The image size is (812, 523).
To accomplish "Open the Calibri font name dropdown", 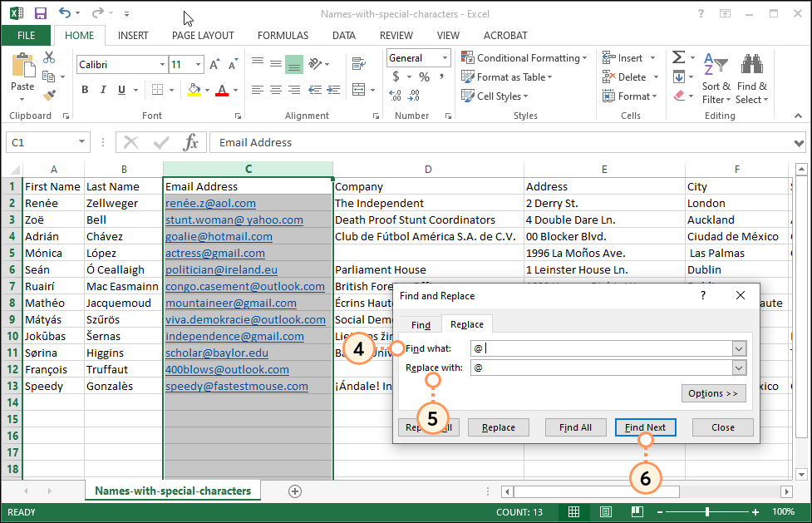I will click(x=162, y=64).
